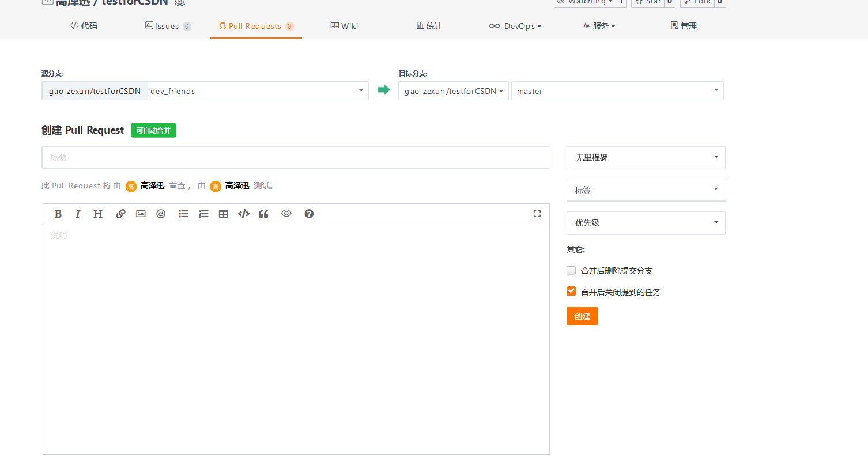This screenshot has width=868, height=458.
Task: Click reviewer name 高泽迅 before 审查
Action: tap(153, 186)
